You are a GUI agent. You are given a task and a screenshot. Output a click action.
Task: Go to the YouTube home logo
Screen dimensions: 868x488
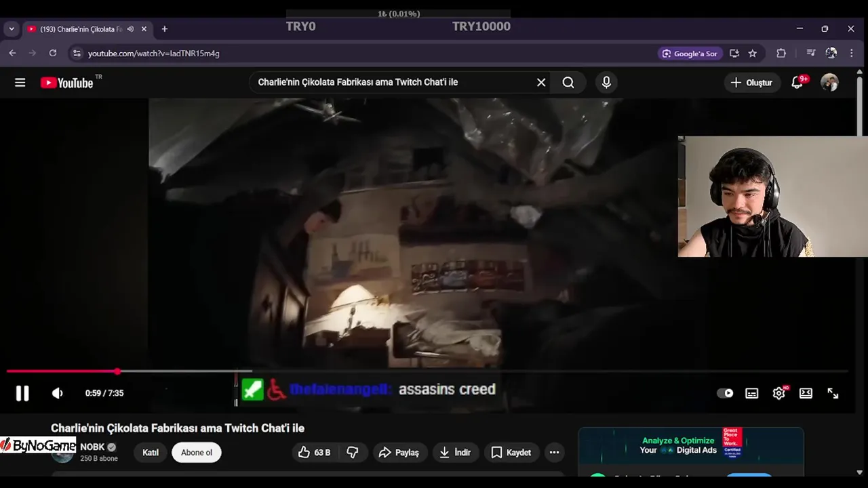[66, 83]
